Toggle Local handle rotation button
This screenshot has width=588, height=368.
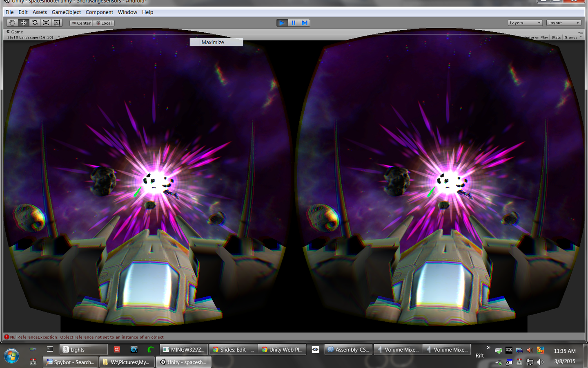coord(103,23)
